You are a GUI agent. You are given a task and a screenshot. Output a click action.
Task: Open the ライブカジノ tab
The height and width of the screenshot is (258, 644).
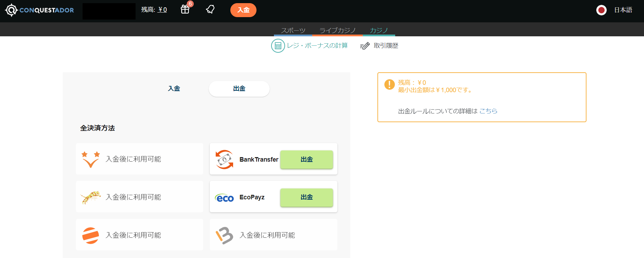[x=337, y=30]
